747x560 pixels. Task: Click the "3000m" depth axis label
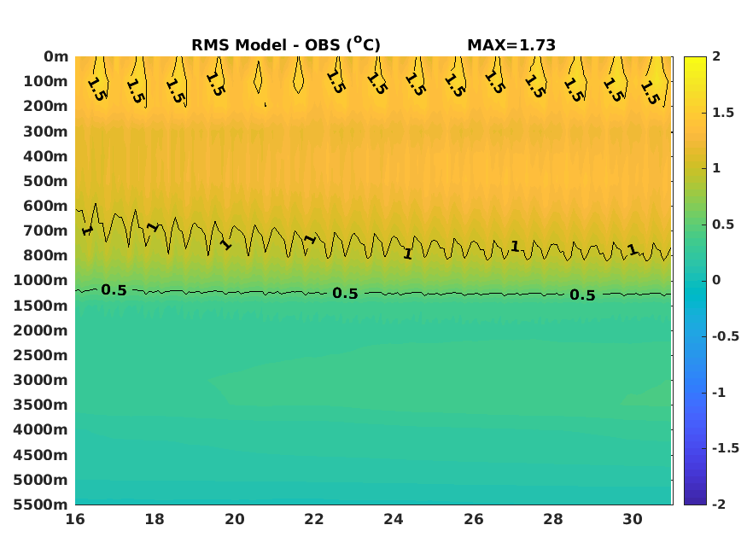tap(41, 380)
